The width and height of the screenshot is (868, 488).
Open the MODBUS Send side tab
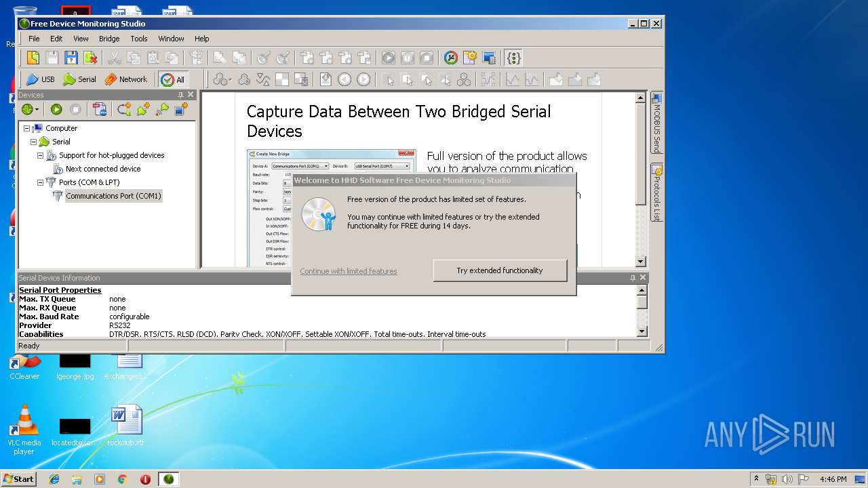coord(656,124)
